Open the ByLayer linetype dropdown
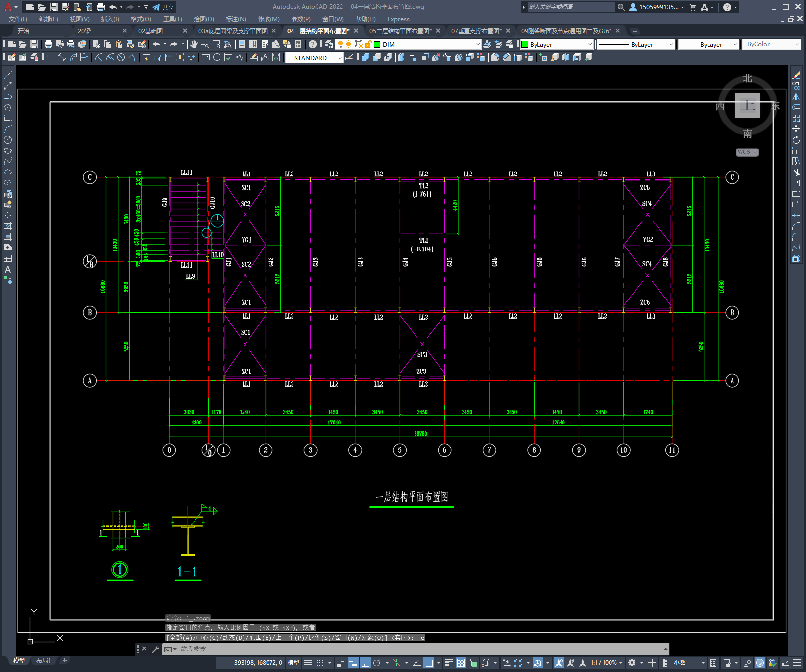This screenshot has height=672, width=806. [636, 44]
